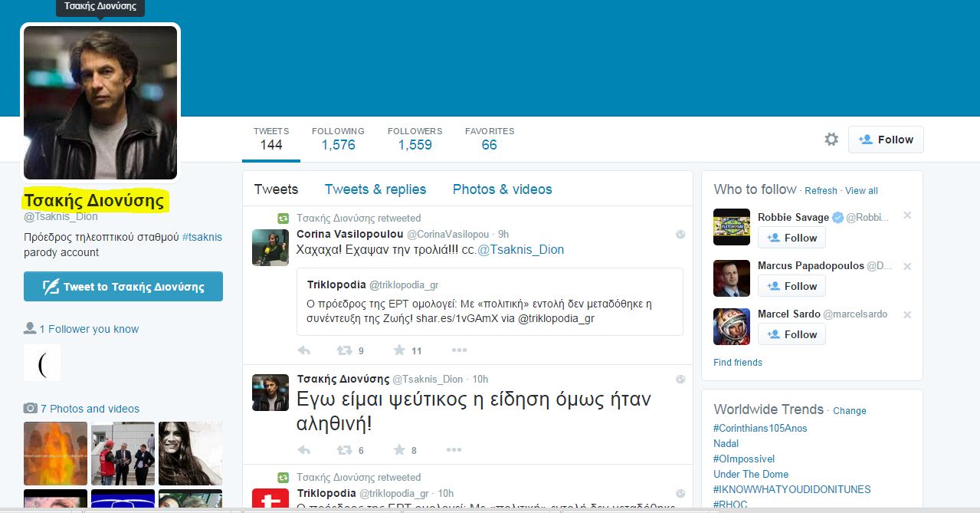Open the profile settings gear icon
980x513 pixels.
(831, 140)
